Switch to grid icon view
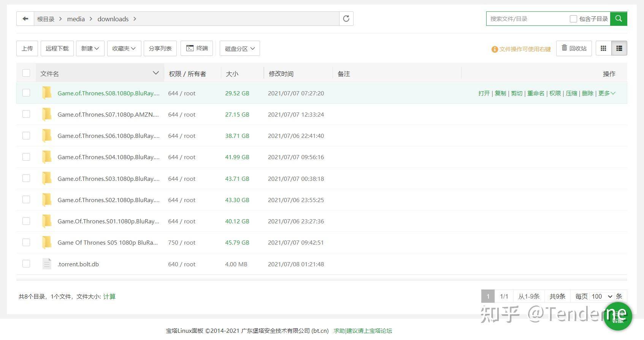This screenshot has height=340, width=644. coord(603,48)
